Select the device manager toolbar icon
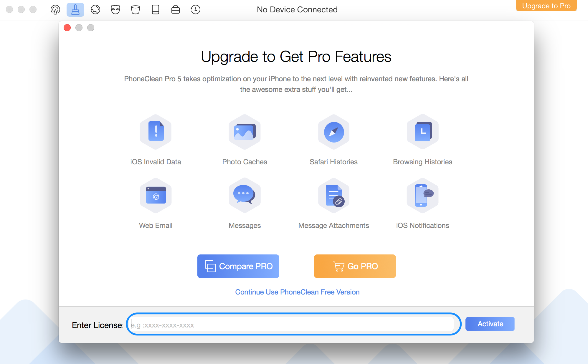Viewport: 588px width, 364px height. [156, 9]
